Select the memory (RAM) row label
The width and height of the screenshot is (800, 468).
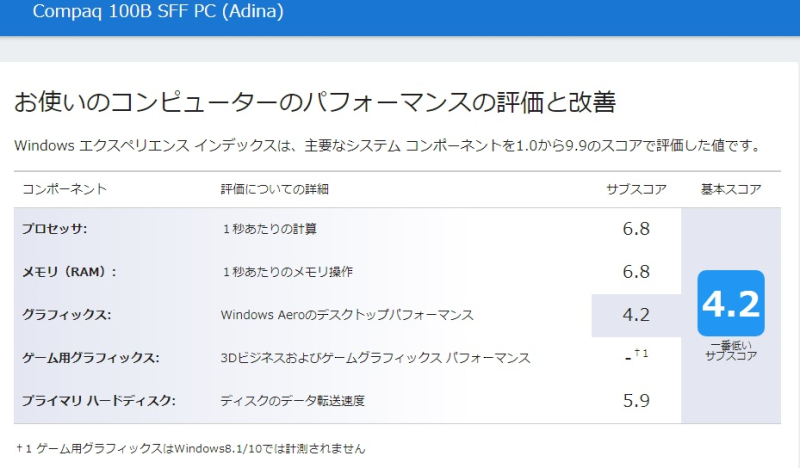click(x=69, y=272)
